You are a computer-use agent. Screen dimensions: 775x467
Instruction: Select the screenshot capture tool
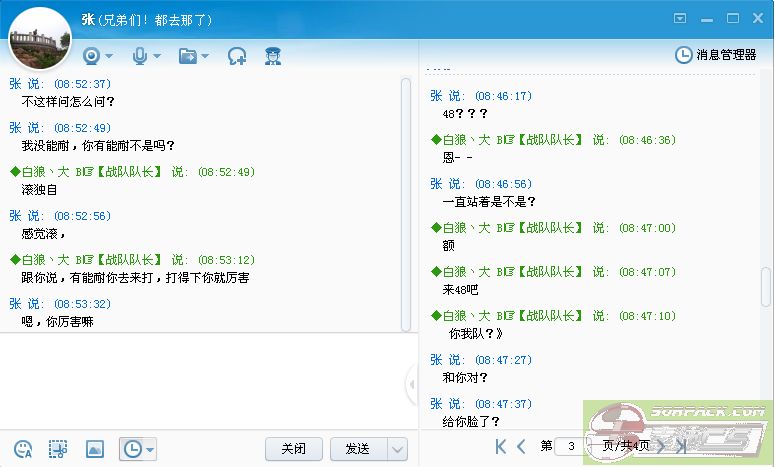click(59, 449)
